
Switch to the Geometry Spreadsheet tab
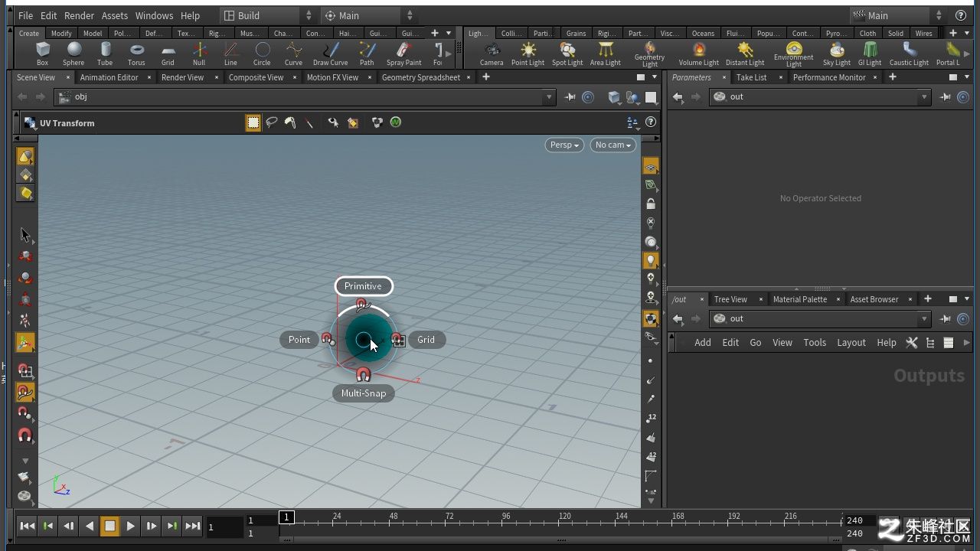[x=421, y=77]
